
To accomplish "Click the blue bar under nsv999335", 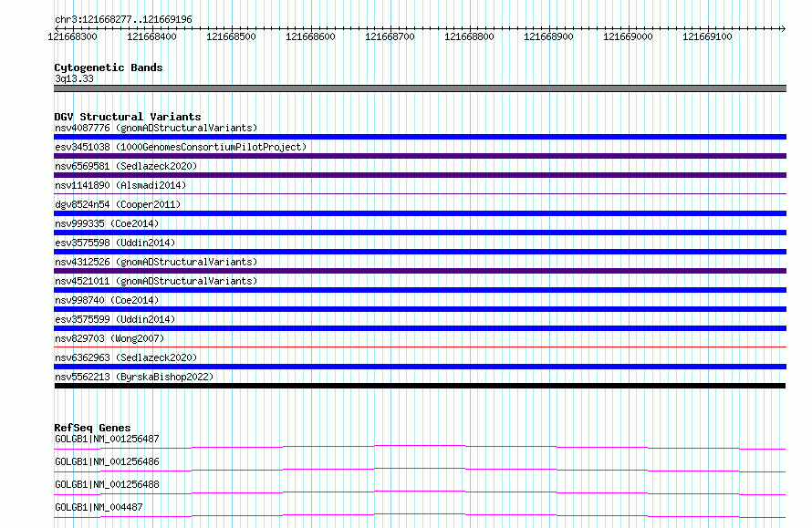I will (x=420, y=233).
